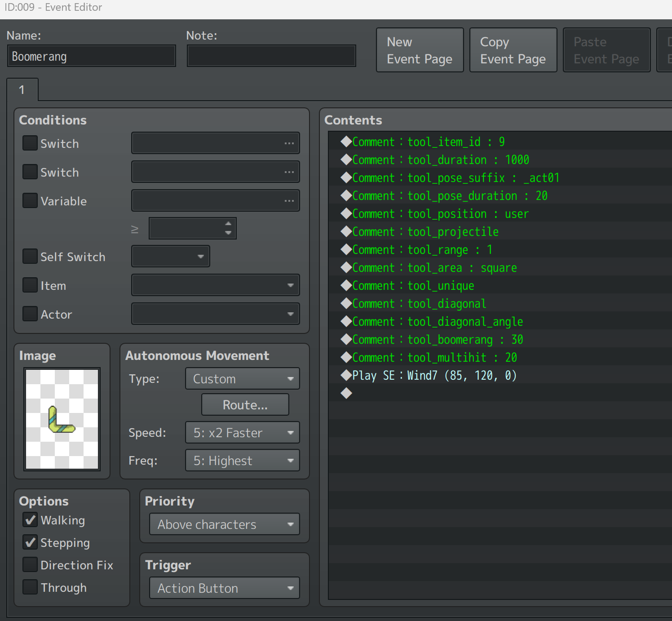Select comment line tool_diagonal_angle

coord(500,321)
